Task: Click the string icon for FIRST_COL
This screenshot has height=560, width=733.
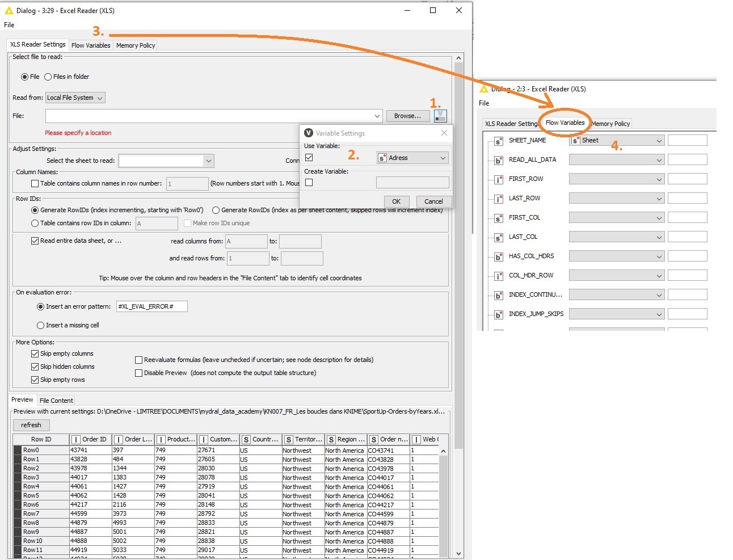Action: [499, 218]
